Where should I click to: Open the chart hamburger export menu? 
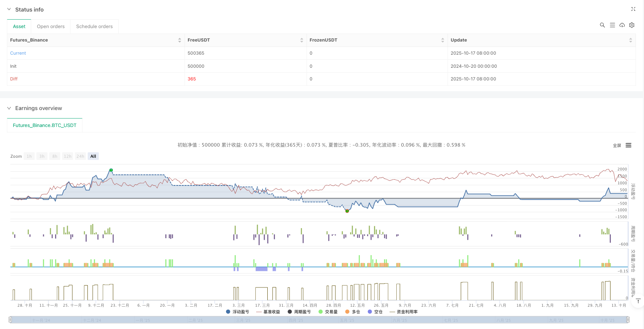click(628, 145)
